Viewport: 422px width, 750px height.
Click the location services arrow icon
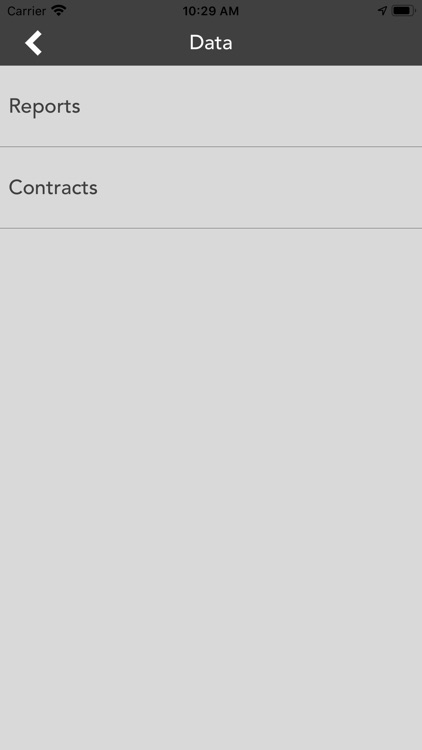pyautogui.click(x=382, y=11)
